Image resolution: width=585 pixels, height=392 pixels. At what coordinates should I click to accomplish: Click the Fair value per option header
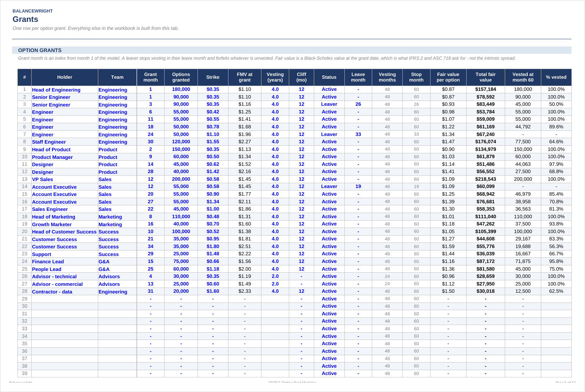(448, 77)
